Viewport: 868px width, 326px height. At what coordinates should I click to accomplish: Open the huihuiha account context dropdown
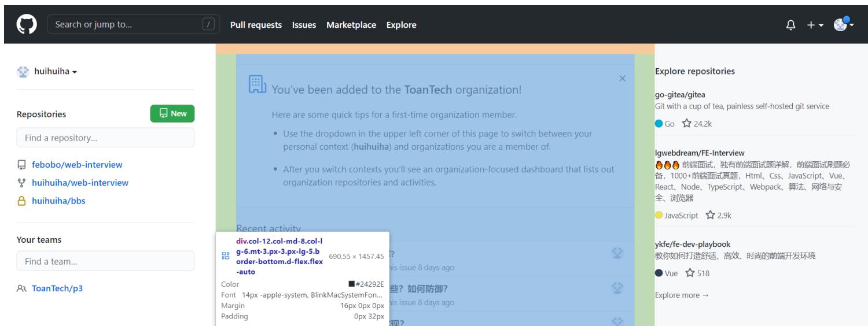click(x=49, y=72)
